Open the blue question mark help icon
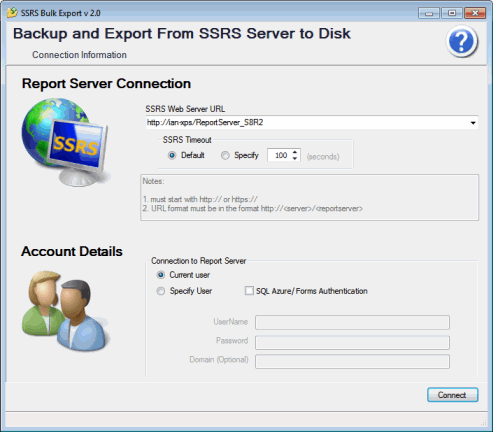Screen dimensions: 493x432 [x=462, y=42]
